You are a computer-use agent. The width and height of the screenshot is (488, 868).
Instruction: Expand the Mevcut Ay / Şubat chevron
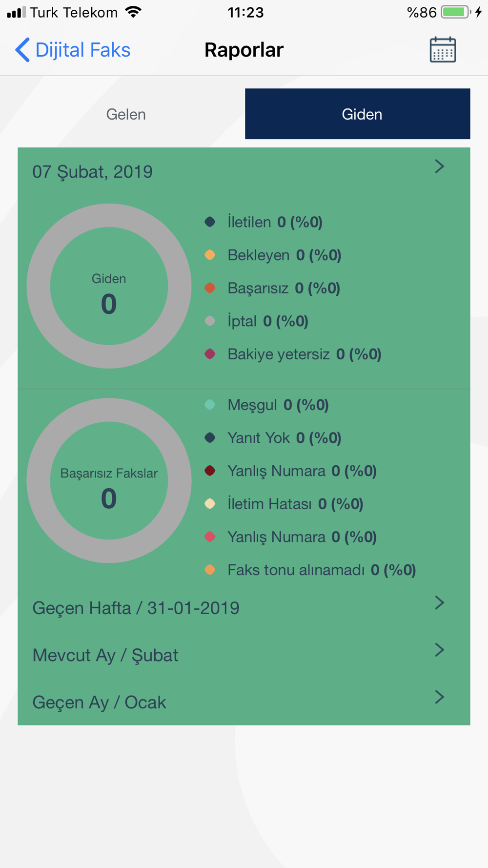click(x=439, y=650)
